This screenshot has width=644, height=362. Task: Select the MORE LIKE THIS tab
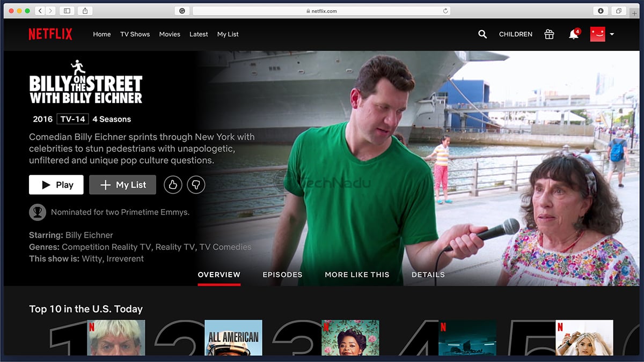pyautogui.click(x=357, y=275)
